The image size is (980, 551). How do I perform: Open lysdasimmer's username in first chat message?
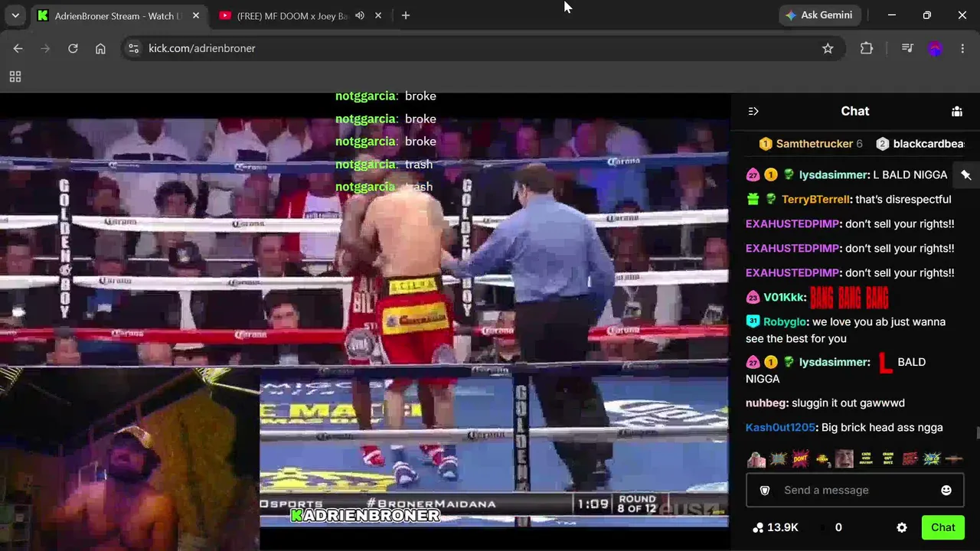(834, 175)
